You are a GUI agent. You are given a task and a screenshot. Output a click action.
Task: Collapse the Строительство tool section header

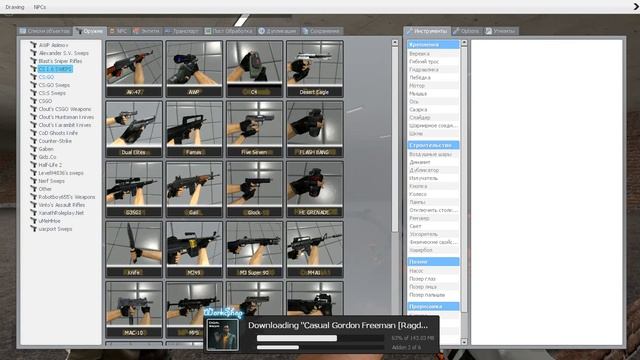coord(433,145)
